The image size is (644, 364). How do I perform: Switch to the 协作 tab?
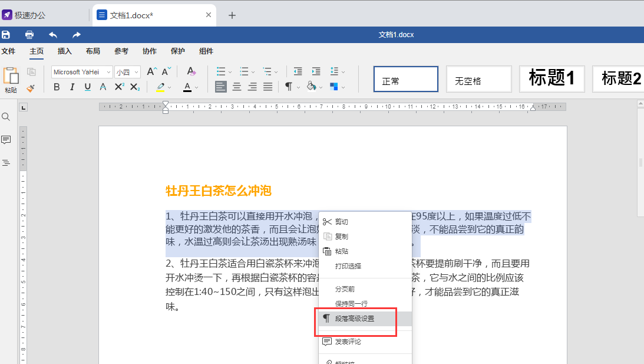click(150, 51)
